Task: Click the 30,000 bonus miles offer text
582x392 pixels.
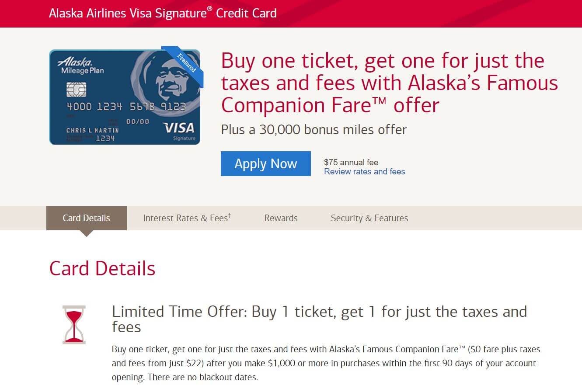Action: tap(313, 129)
